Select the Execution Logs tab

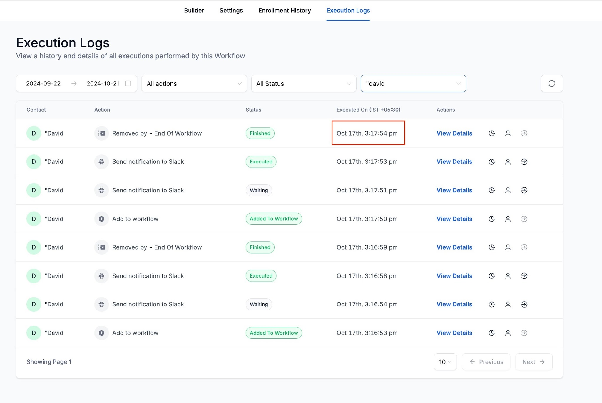point(348,10)
